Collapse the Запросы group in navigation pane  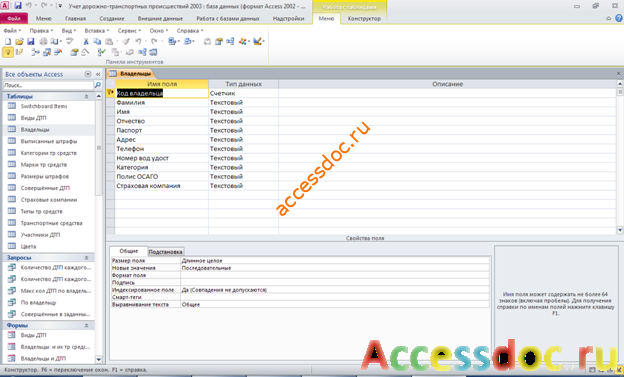tap(86, 258)
